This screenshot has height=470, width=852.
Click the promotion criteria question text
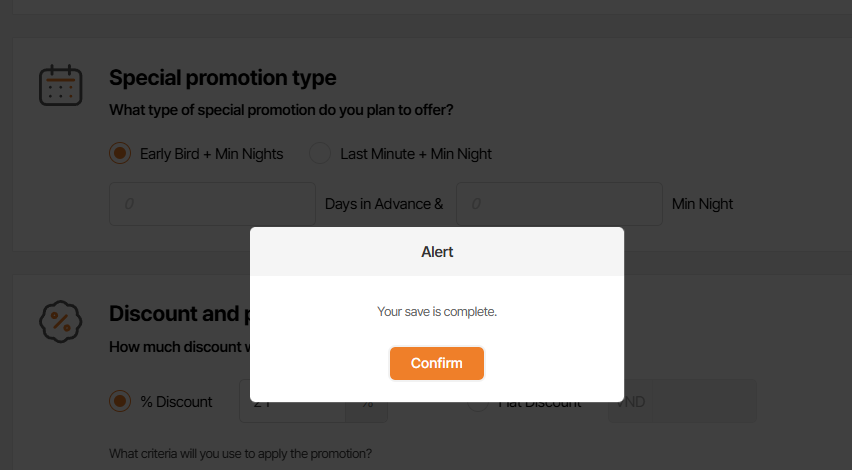click(x=240, y=454)
